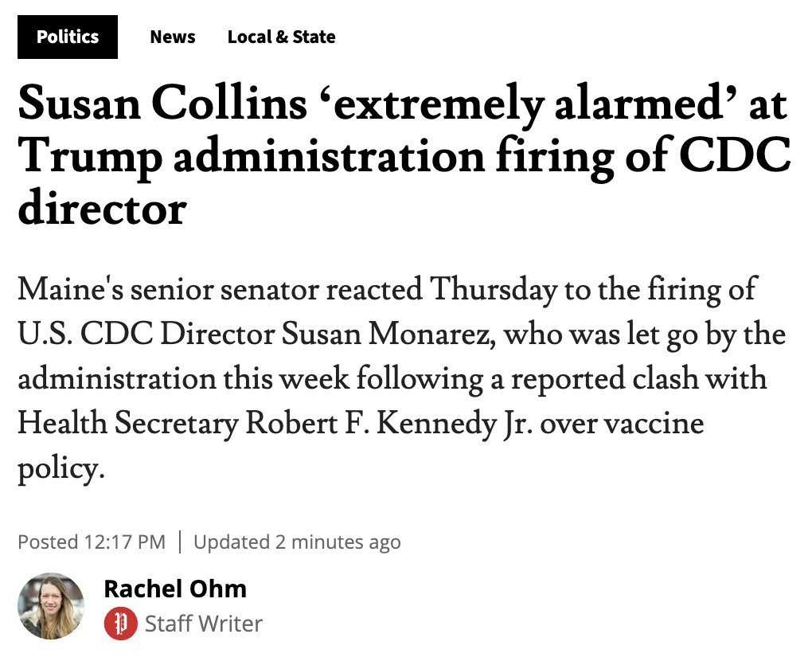The height and width of the screenshot is (669, 812).
Task: Click the word 'Thursday' in the summary
Action: [493, 288]
